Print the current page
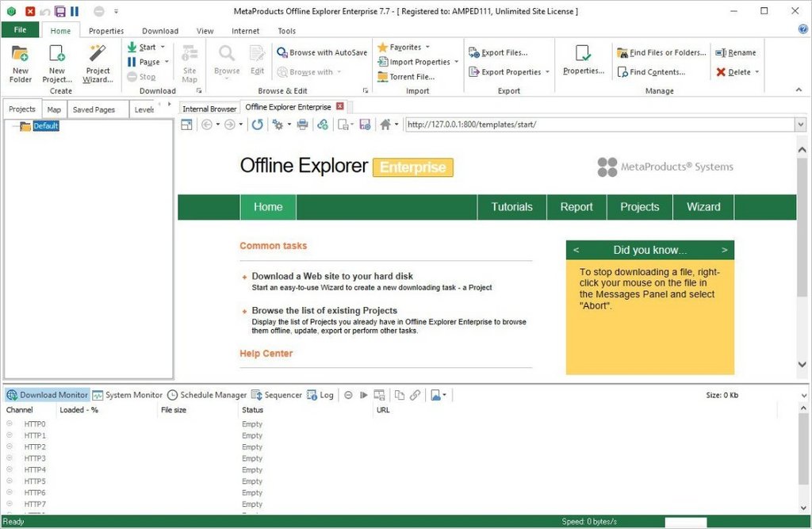The width and height of the screenshot is (812, 529). click(302, 125)
